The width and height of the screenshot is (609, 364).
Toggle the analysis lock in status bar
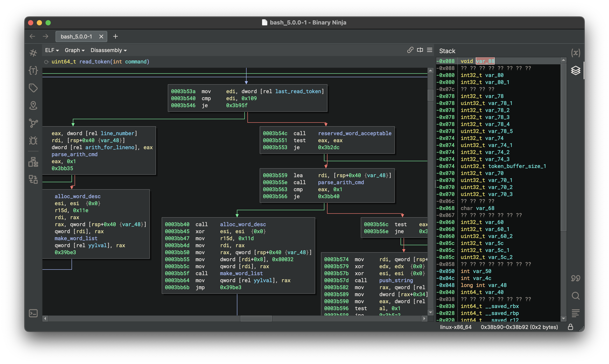(570, 327)
